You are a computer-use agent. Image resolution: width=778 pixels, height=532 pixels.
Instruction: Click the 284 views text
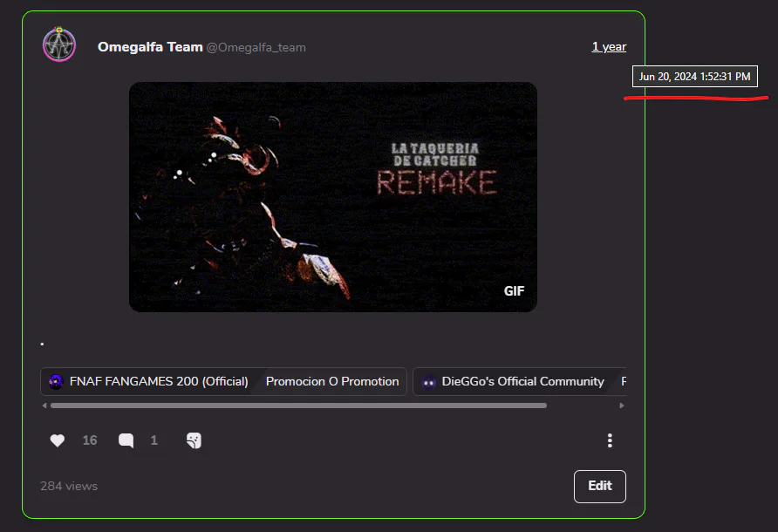click(69, 487)
